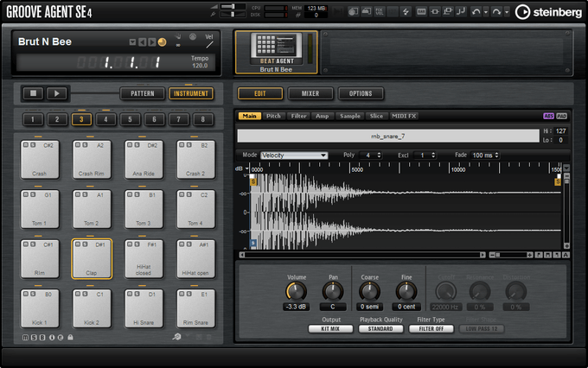Trigger the Crash pad C#2
The height and width of the screenshot is (368, 588).
point(40,159)
